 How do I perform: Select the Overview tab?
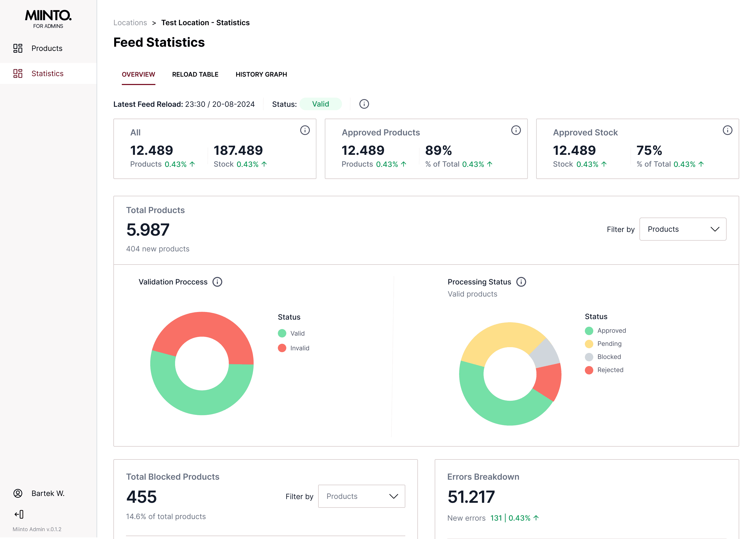point(138,74)
